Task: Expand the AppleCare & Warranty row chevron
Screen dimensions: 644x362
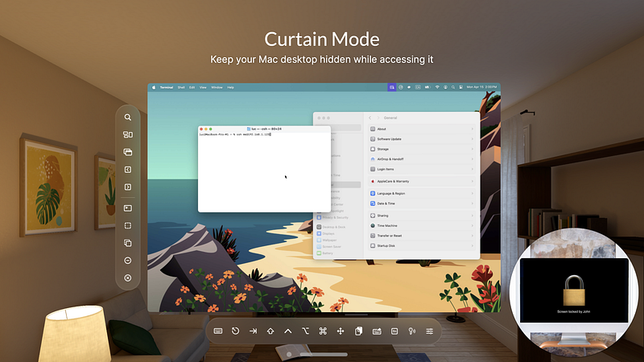Action: pyautogui.click(x=472, y=182)
